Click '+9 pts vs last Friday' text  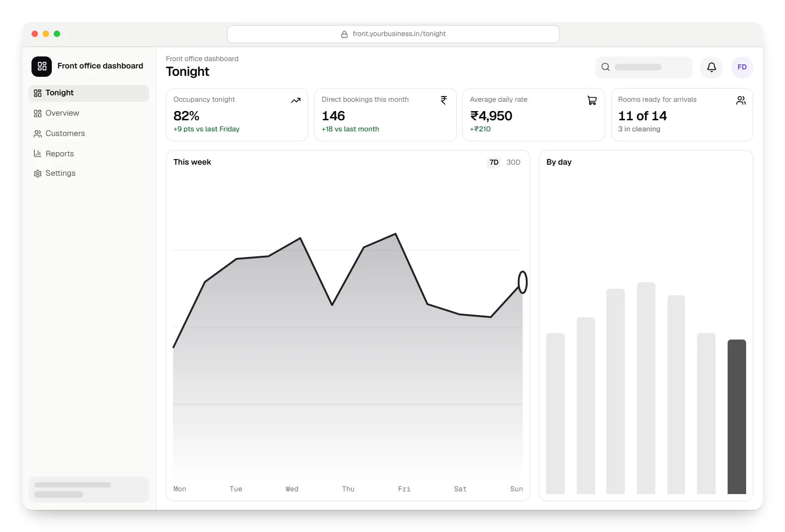point(206,129)
